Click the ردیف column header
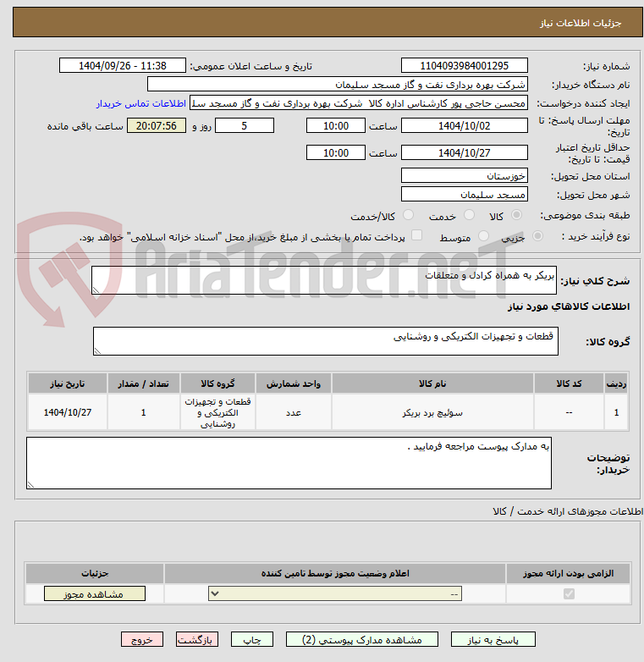The image size is (644, 662). 616,383
